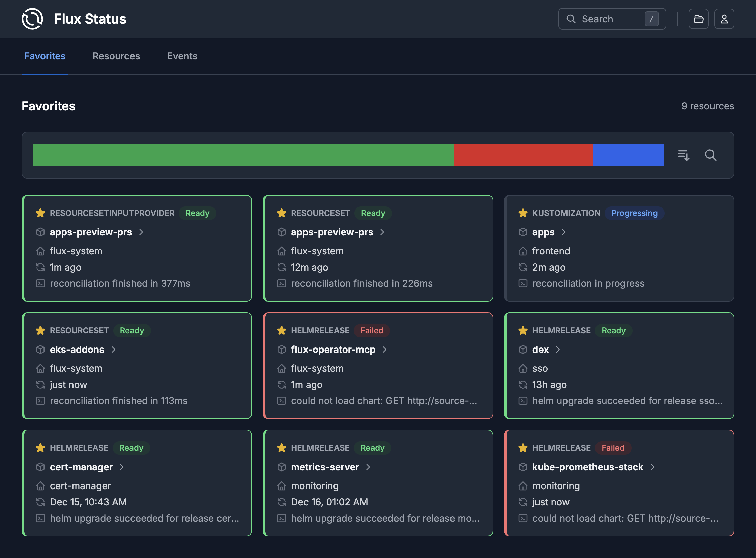756x558 pixels.
Task: Open the kube-prometheus-stack resource name
Action: (x=587, y=467)
